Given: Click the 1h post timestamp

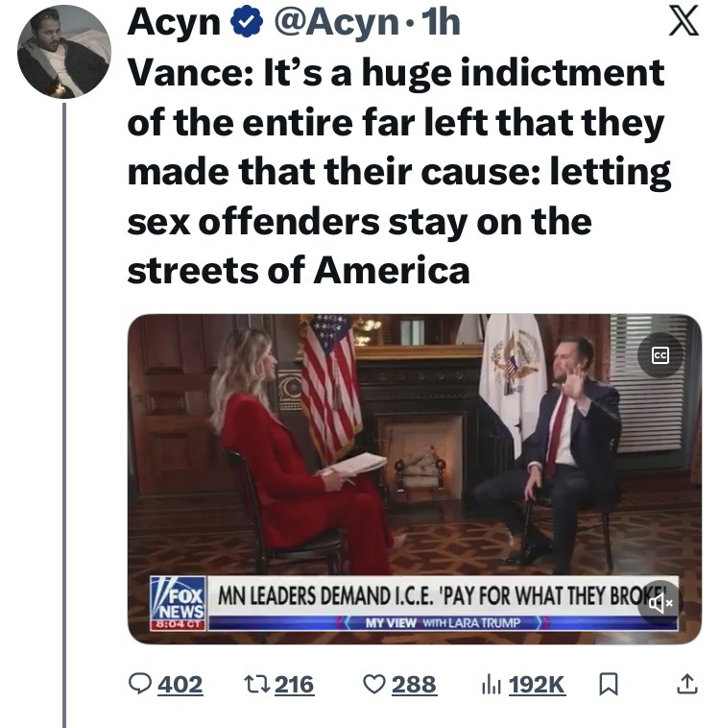Looking at the screenshot, I should click(x=441, y=23).
